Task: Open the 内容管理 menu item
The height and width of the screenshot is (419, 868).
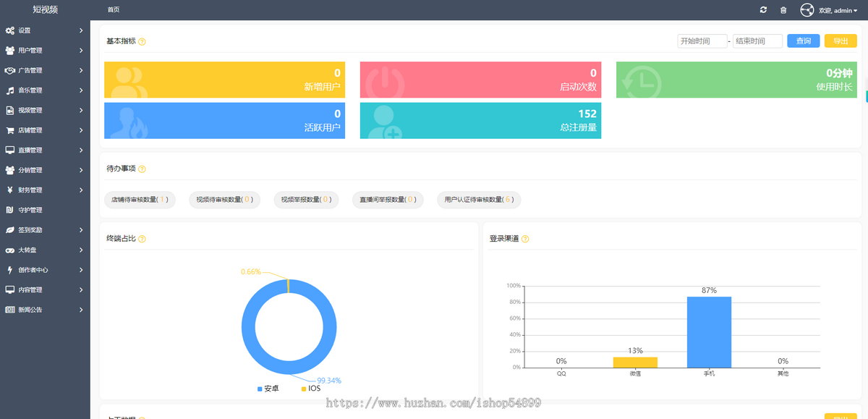Action: click(45, 289)
